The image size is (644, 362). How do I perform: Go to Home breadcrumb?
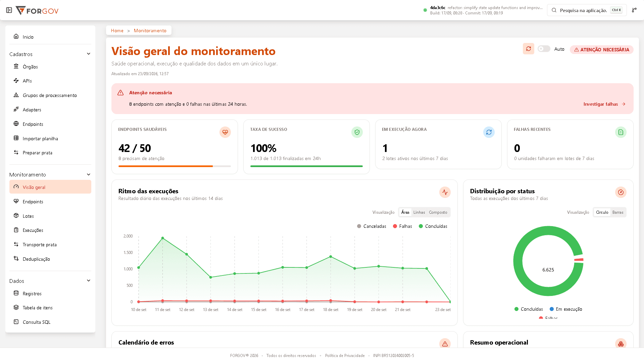coord(117,31)
